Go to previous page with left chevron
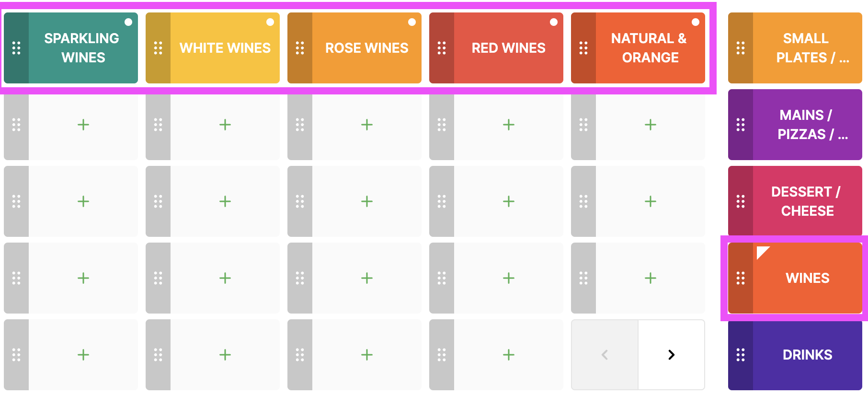The height and width of the screenshot is (396, 868). pyautogui.click(x=605, y=355)
